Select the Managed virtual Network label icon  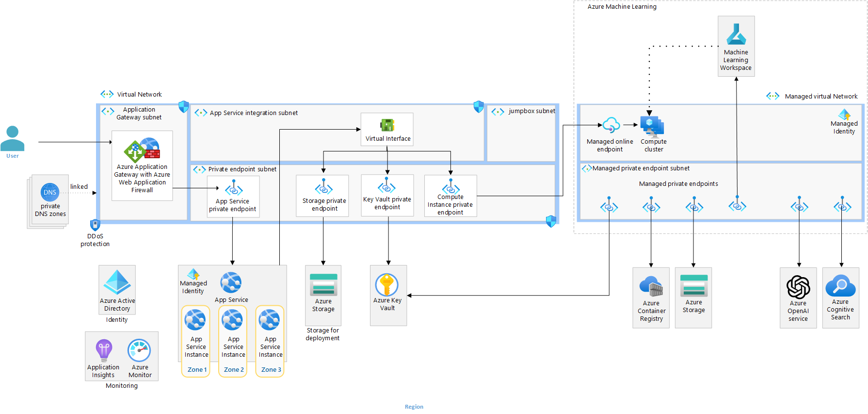coord(773,96)
